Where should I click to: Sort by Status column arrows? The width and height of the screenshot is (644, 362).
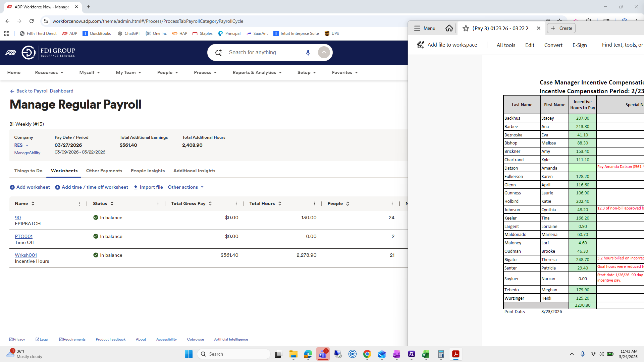[112, 203]
